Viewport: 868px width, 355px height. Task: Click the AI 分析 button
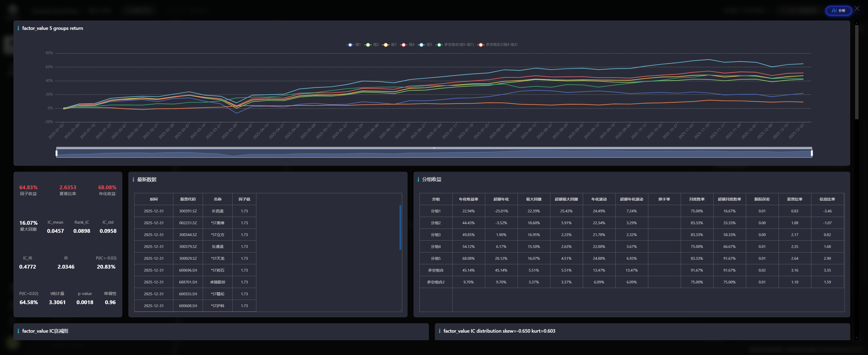[x=838, y=11]
